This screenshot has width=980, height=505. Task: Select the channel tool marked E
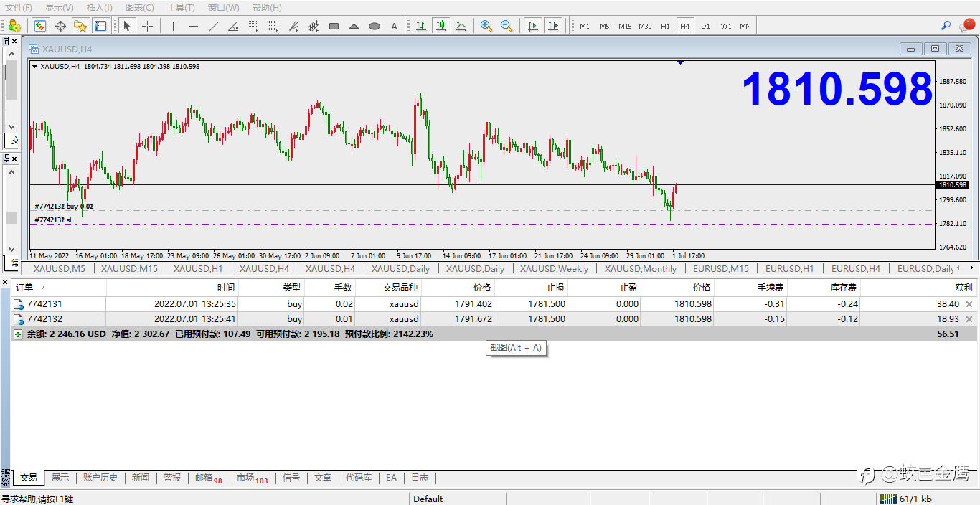point(314,26)
